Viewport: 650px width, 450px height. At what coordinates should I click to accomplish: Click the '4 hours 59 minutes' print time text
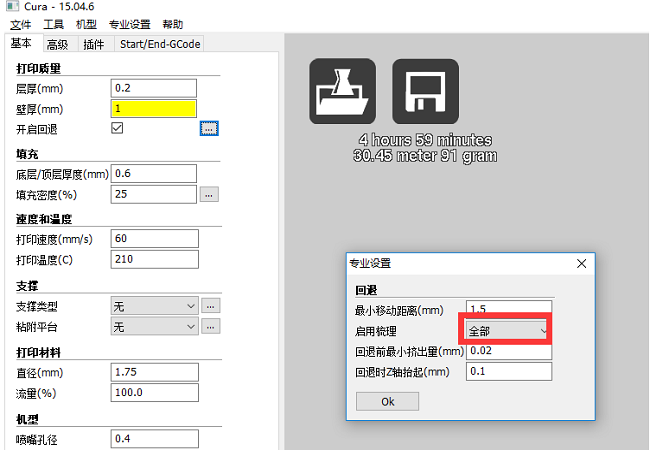click(x=425, y=140)
